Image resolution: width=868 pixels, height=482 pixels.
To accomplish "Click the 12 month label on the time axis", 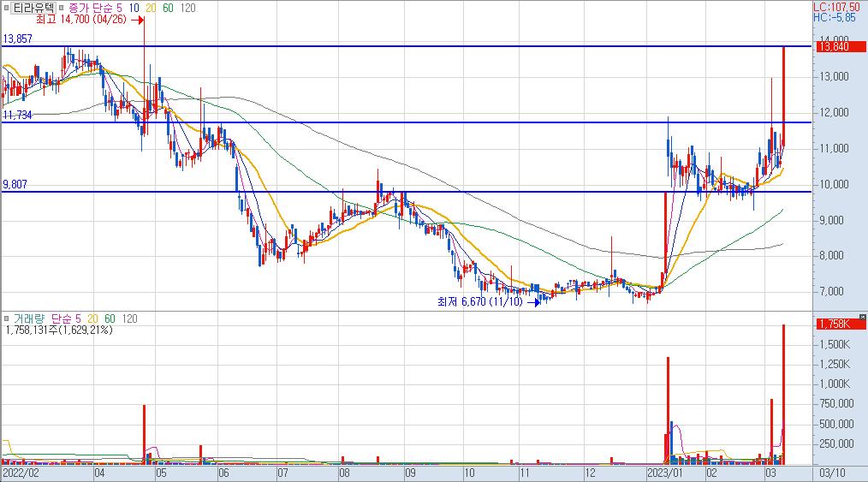I will 590,473.
